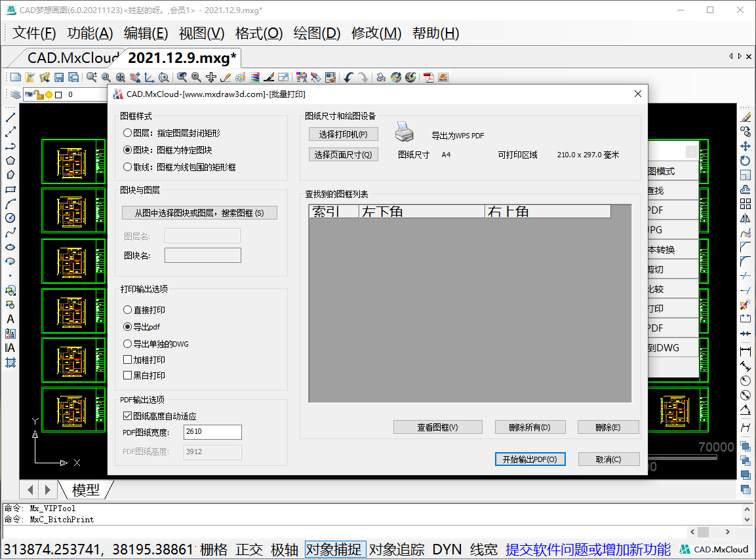This screenshot has height=559, width=756.
Task: Click the 左下角 column header
Action: 422,211
